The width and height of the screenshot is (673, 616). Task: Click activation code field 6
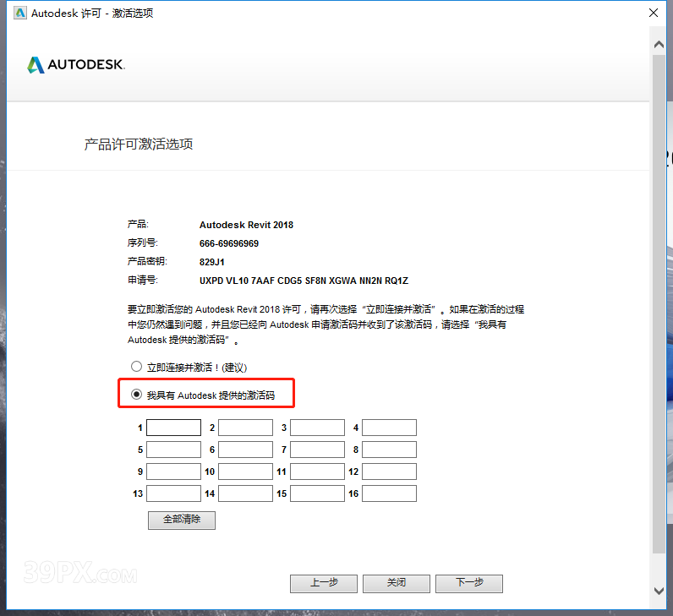[245, 450]
